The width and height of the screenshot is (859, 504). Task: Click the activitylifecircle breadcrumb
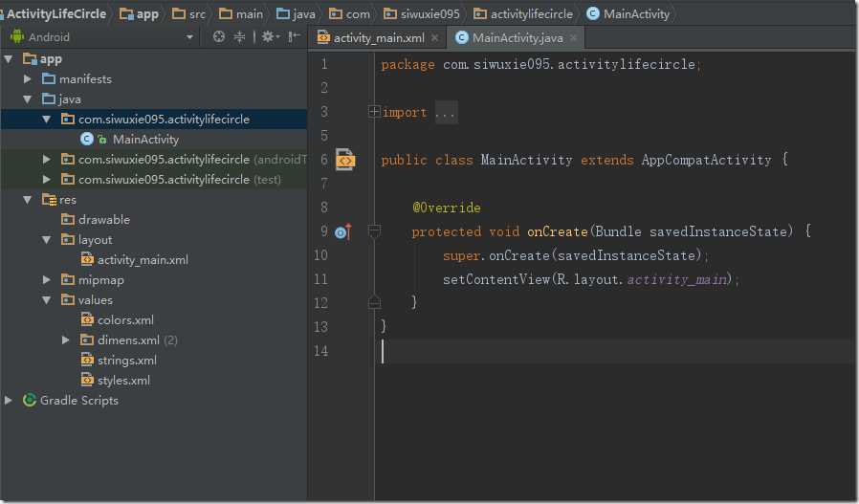coord(523,14)
